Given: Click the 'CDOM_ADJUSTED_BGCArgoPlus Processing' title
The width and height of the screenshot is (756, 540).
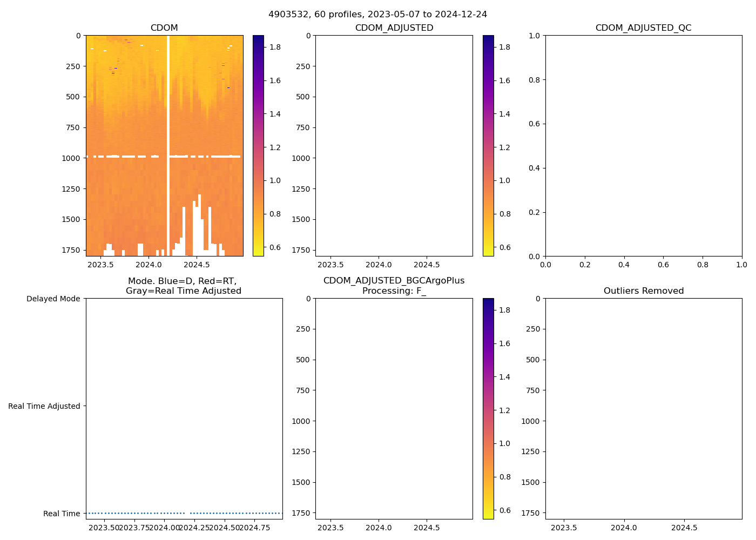Looking at the screenshot, I should click(x=394, y=286).
